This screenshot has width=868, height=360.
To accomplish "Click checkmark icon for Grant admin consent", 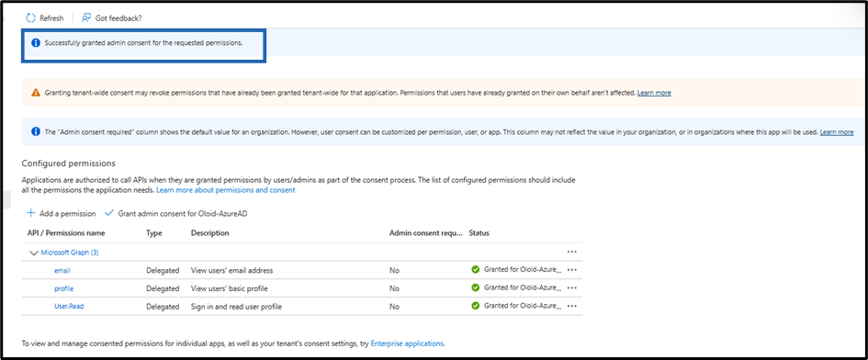I will click(x=108, y=213).
